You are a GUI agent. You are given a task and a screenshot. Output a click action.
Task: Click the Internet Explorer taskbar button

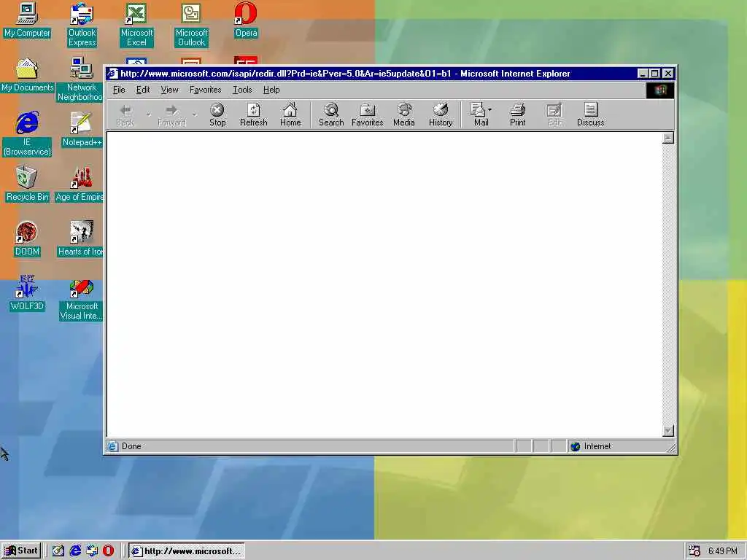(x=187, y=551)
